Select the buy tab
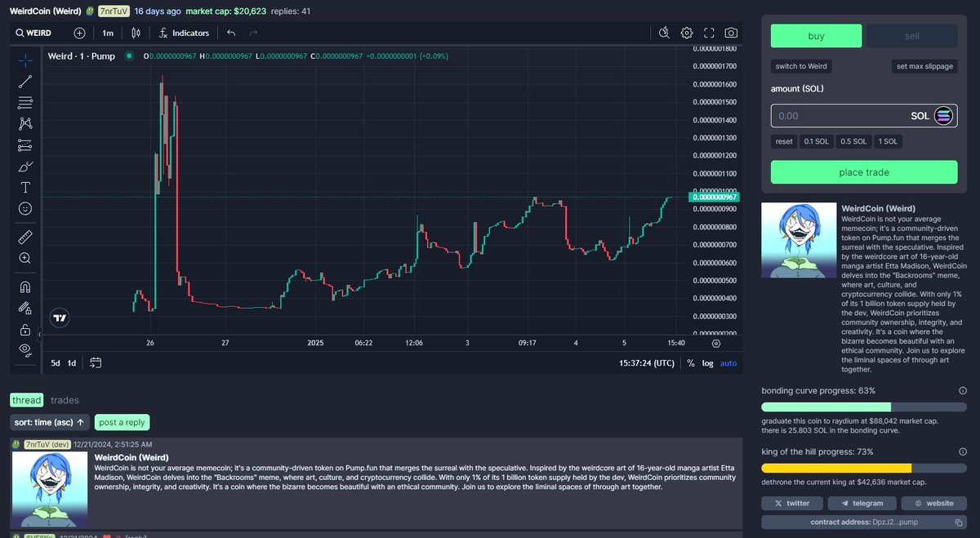980x538 pixels. tap(816, 36)
